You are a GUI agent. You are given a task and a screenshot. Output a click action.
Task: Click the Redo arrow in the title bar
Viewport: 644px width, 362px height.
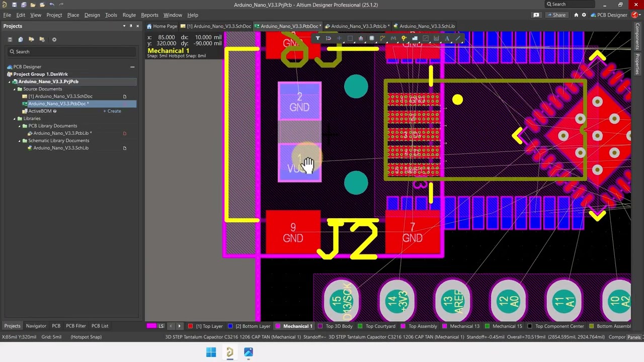(x=61, y=5)
